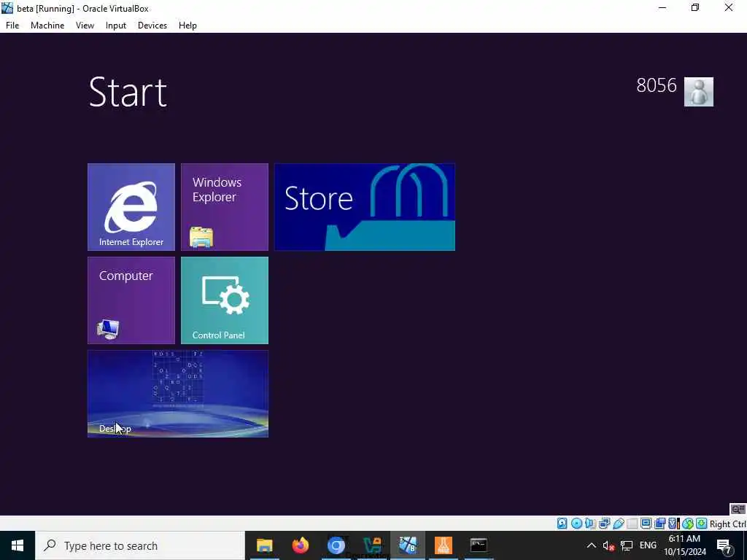
Task: Minimize the VirtualBox window
Action: 662,7
